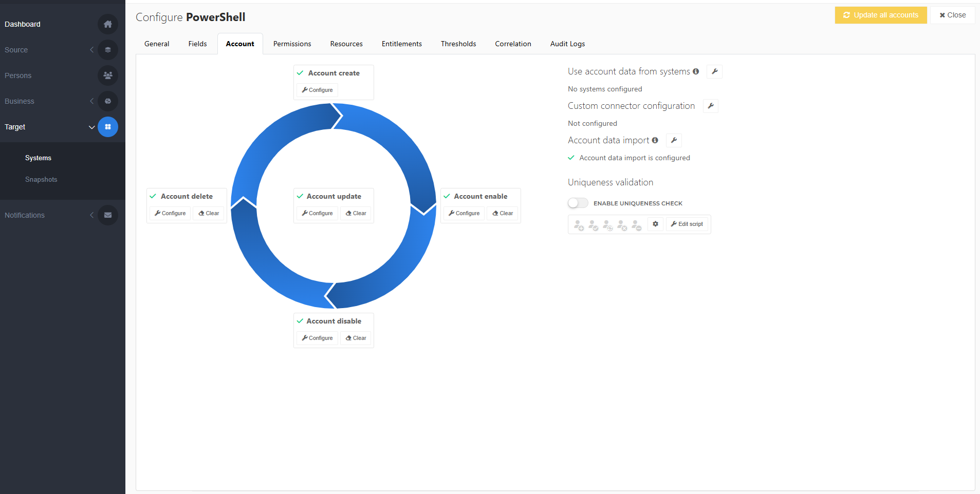This screenshot has height=494, width=980.
Task: Go to the Entitlements tab
Action: coord(402,44)
